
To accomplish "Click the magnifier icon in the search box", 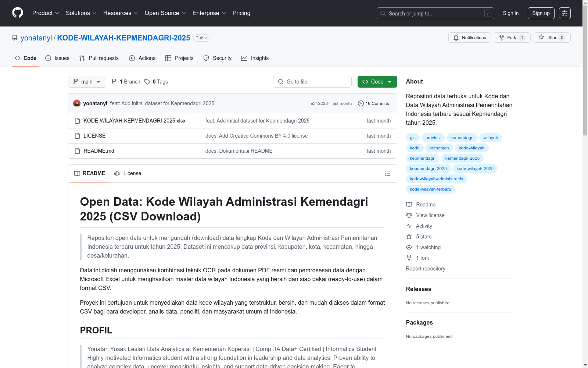I will [383, 13].
